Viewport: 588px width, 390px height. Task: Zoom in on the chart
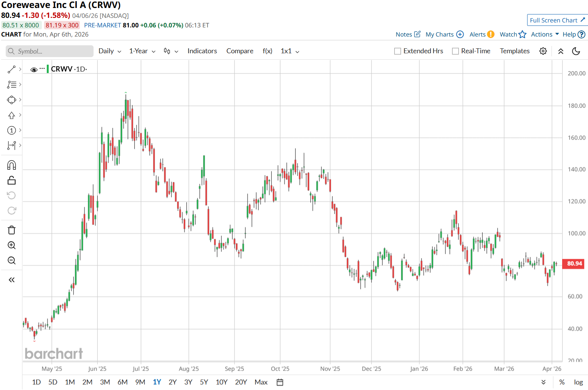[11, 245]
